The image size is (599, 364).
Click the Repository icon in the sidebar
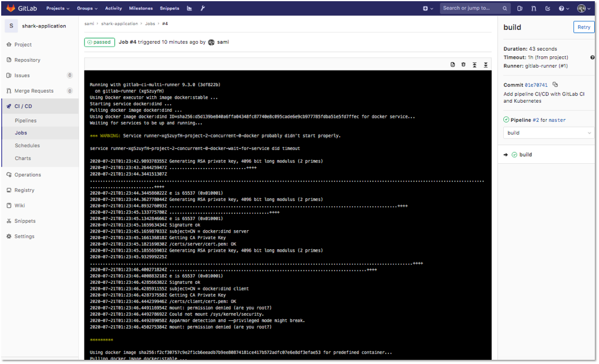(9, 60)
